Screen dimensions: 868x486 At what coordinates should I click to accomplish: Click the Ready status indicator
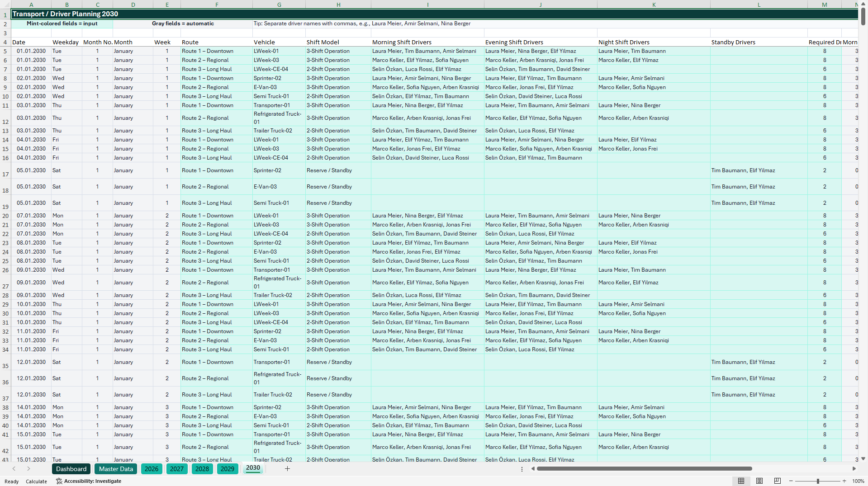12,481
